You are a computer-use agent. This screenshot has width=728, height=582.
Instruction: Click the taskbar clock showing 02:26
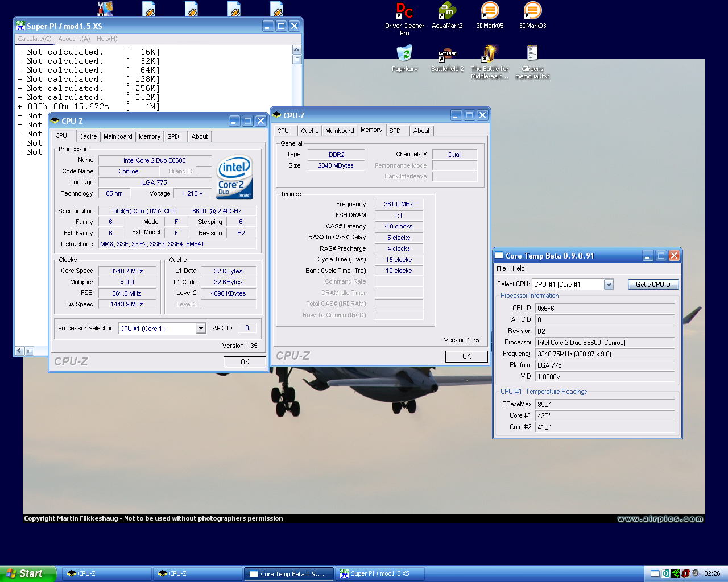(x=712, y=573)
